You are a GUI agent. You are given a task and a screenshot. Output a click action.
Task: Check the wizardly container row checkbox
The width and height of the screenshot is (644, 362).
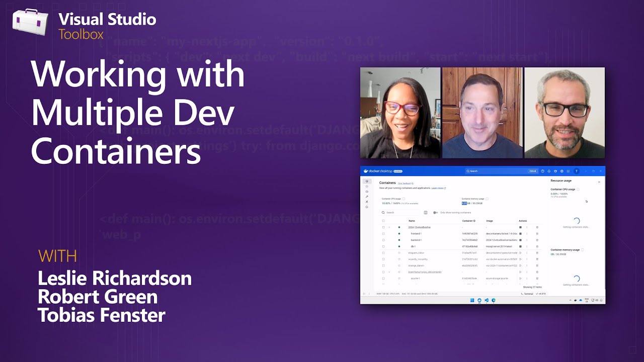[383, 259]
